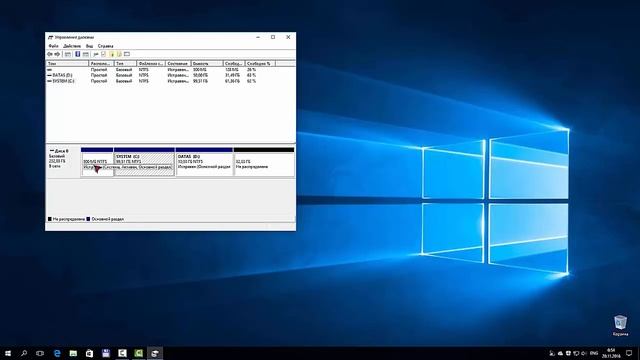The height and width of the screenshot is (360, 640).
Task: Open taskbar Search
Action: tap(24, 353)
